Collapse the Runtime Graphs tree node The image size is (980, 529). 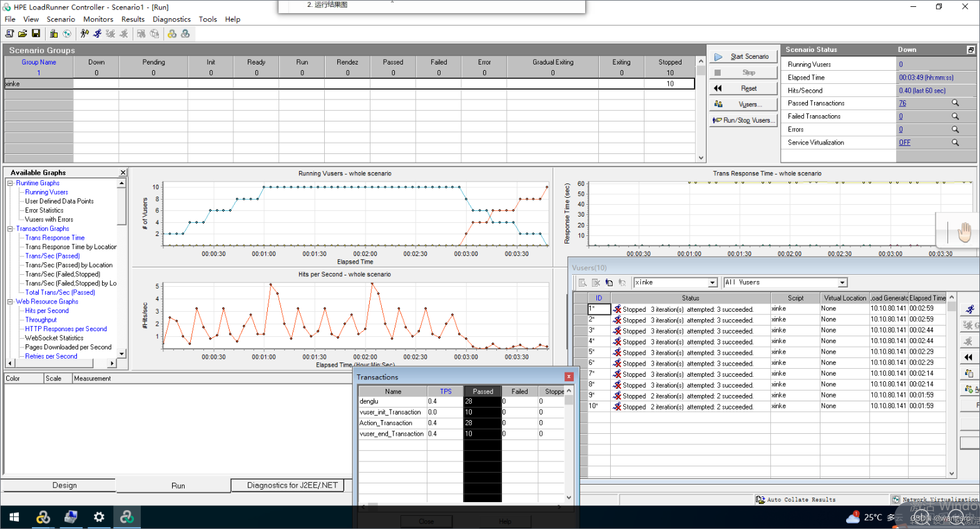click(10, 183)
